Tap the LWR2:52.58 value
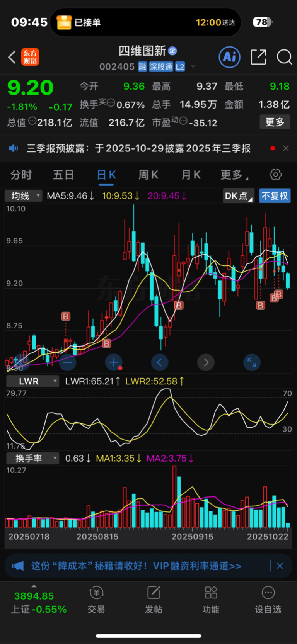This screenshot has height=644, width=297. (155, 381)
